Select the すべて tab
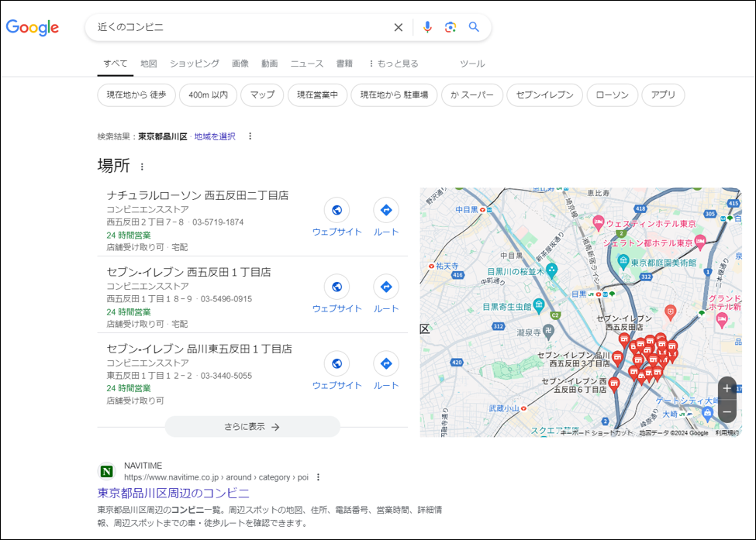The image size is (756, 540). 116,64
